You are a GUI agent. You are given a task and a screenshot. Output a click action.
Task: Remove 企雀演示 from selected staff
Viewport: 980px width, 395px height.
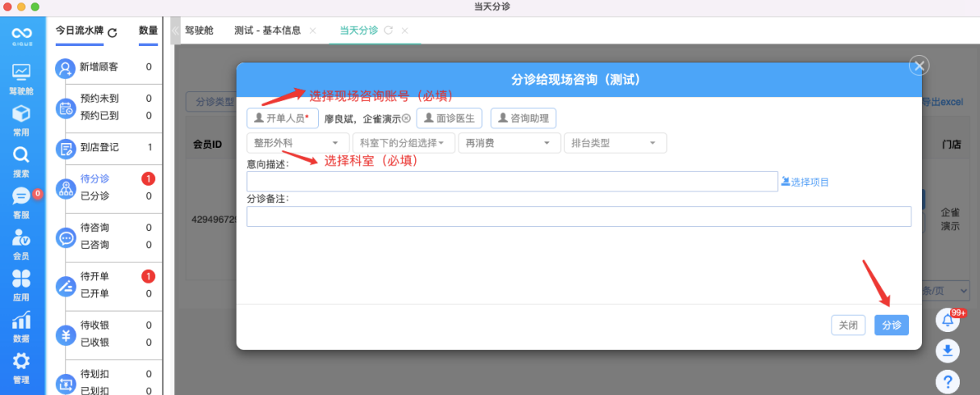(406, 119)
